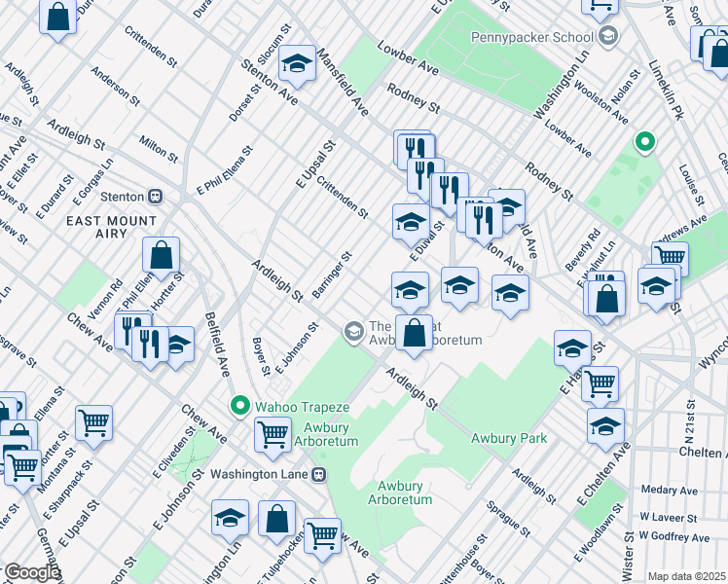Select the school marker on E Chelten Ave

(x=606, y=429)
